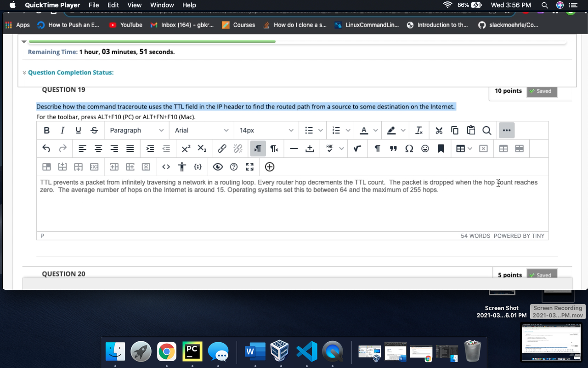
Task: Open the QuickTime Player File menu
Action: [x=93, y=5]
